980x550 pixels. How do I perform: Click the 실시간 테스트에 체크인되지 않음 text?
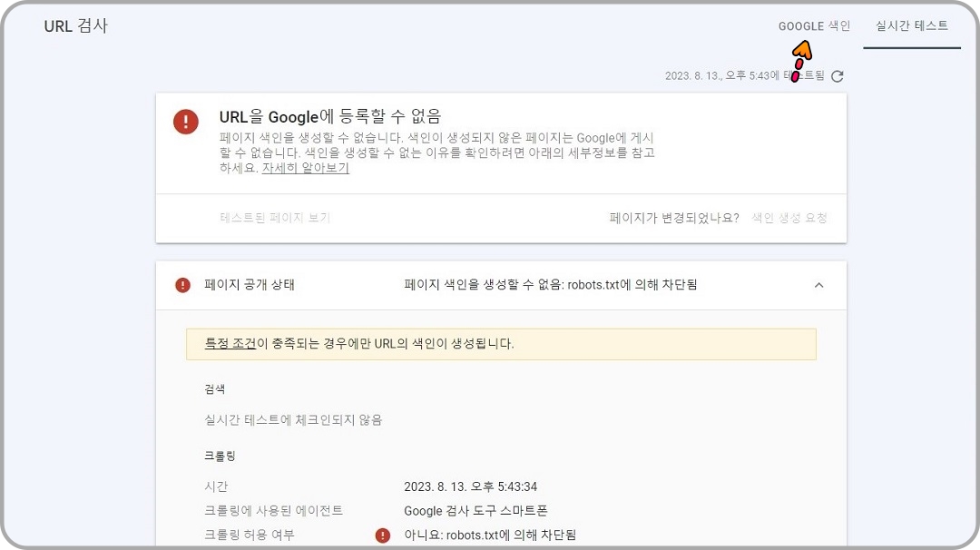tap(293, 419)
